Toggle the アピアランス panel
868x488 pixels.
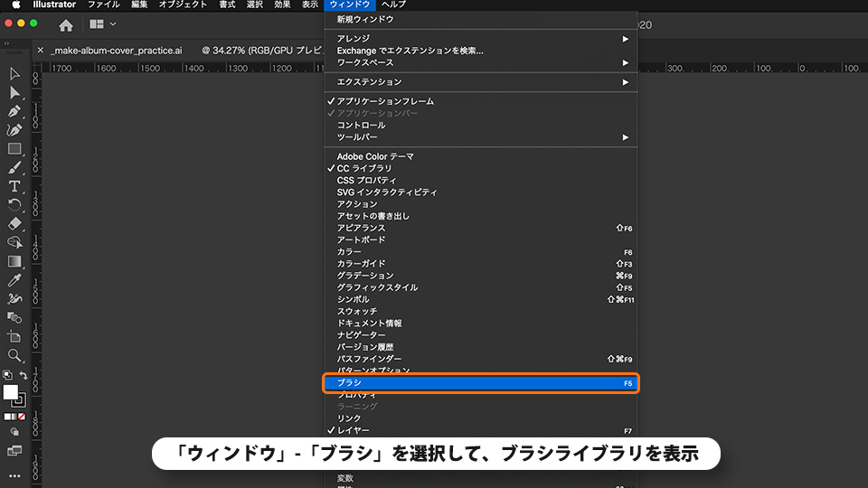(x=480, y=228)
